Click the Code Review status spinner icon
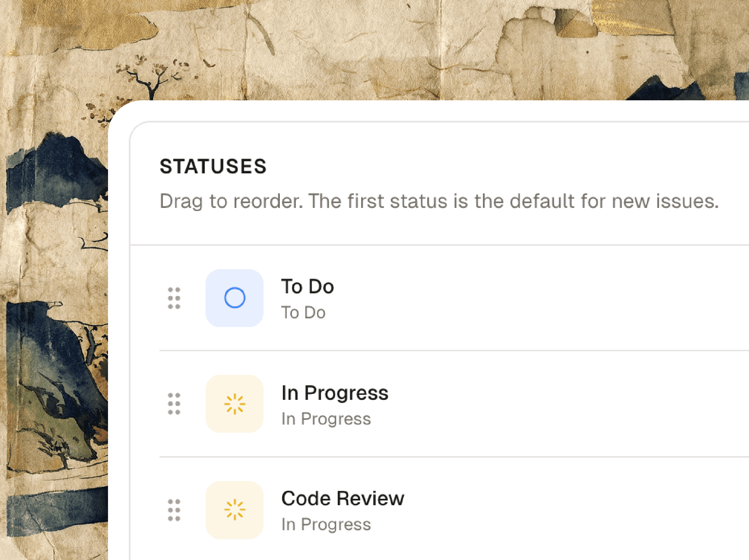This screenshot has width=749, height=560. point(235,510)
